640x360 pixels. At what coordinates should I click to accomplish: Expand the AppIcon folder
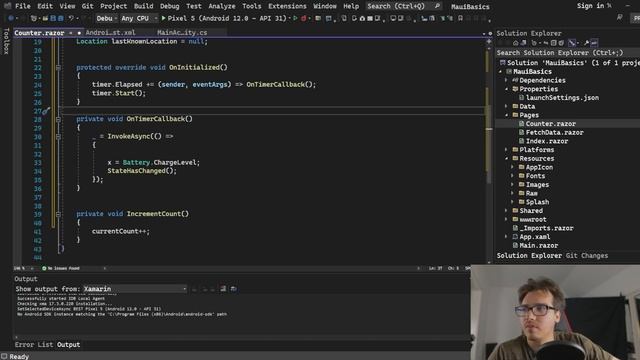[513, 167]
